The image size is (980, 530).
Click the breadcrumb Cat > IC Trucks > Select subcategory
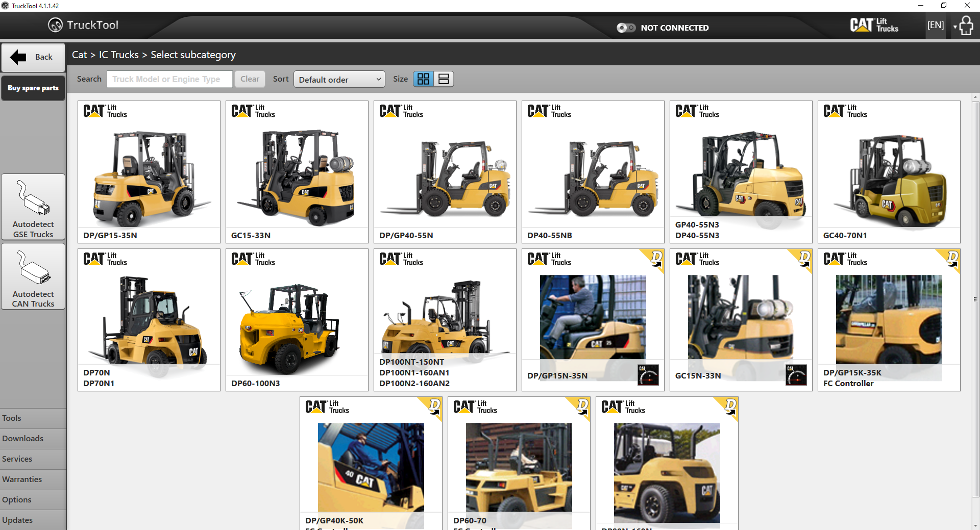[154, 55]
